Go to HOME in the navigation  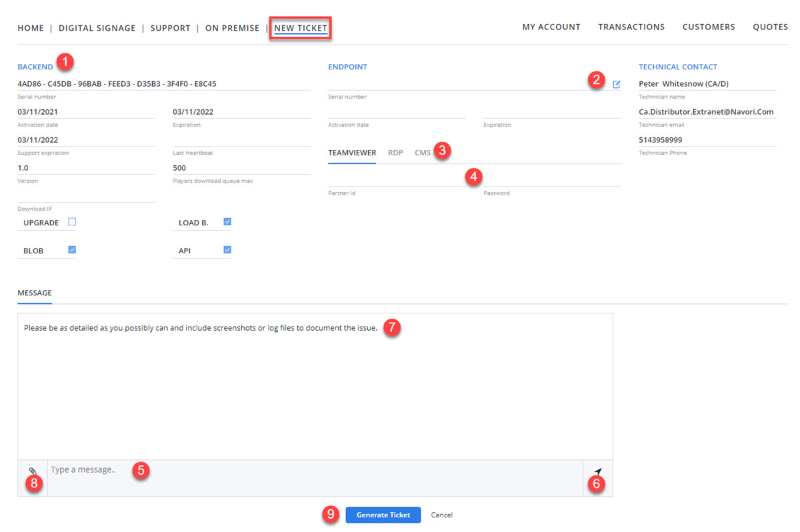(31, 28)
